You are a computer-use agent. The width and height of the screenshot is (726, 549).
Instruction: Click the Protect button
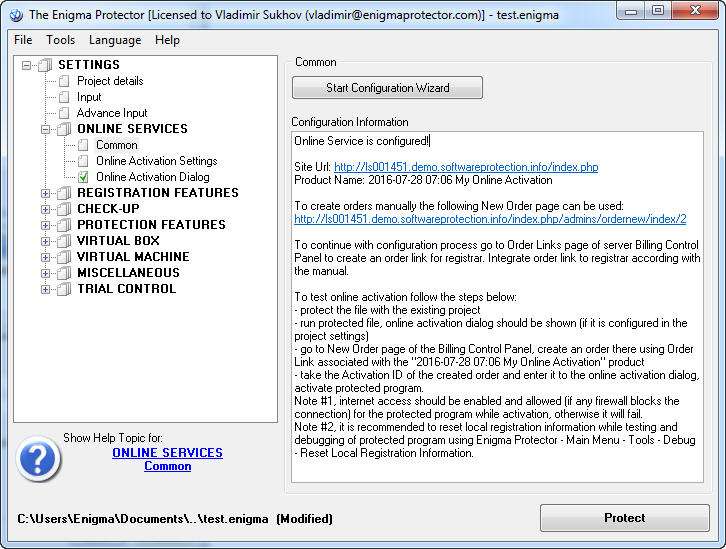(x=625, y=518)
